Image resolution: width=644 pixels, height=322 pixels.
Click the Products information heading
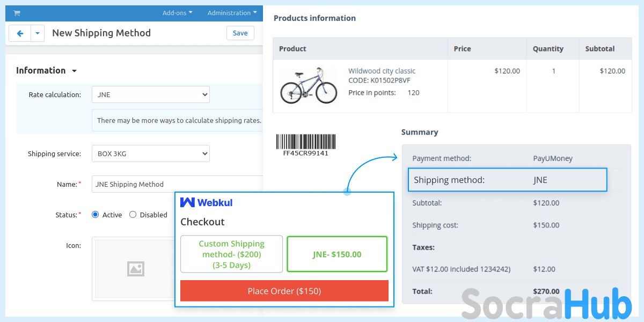coord(314,18)
